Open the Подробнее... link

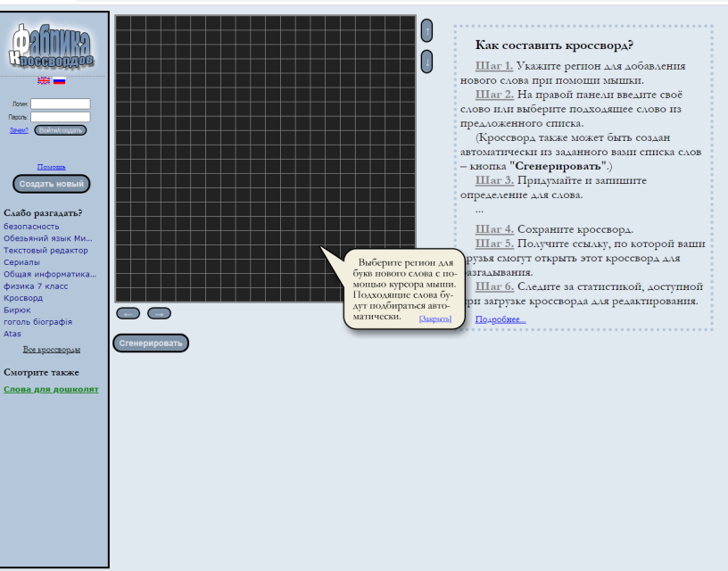(500, 319)
